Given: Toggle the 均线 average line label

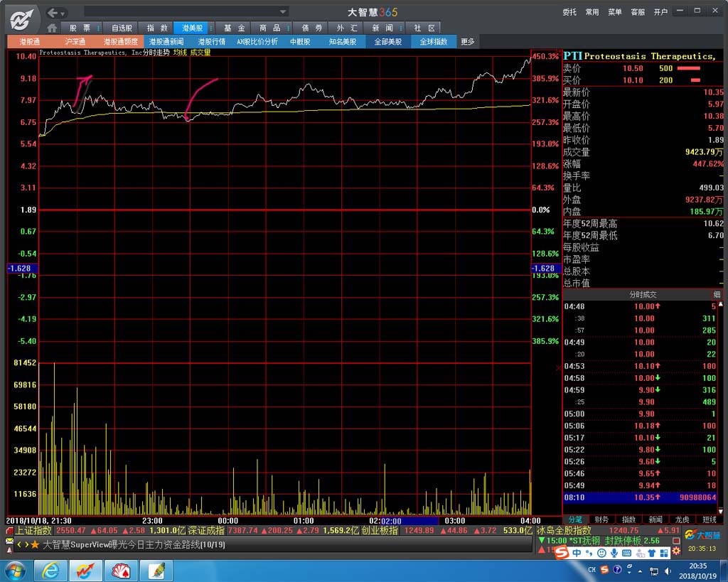Looking at the screenshot, I should coord(180,53).
